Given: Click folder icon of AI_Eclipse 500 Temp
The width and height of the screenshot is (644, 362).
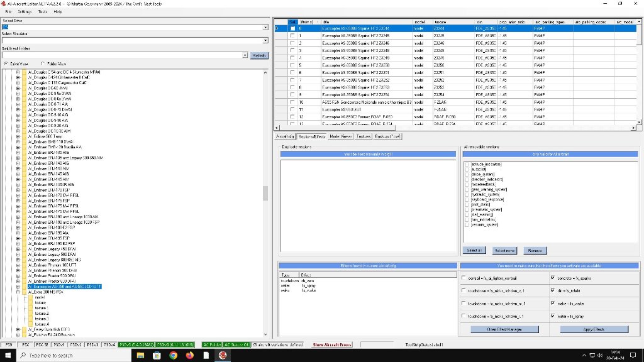Looking at the screenshot, I should [x=25, y=136].
